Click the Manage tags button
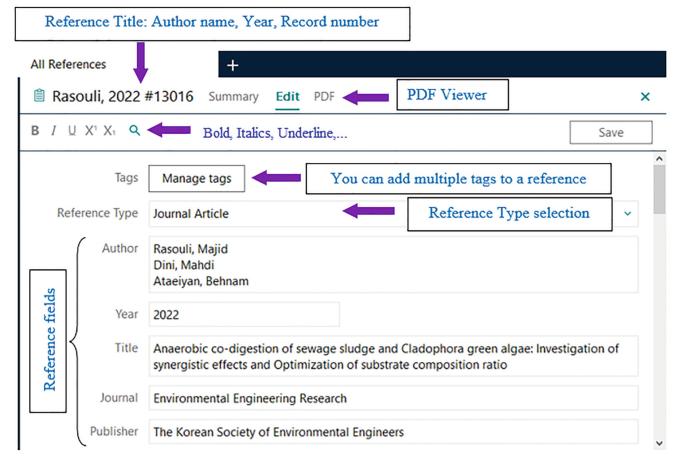This screenshot has width=685, height=460. pos(196,178)
